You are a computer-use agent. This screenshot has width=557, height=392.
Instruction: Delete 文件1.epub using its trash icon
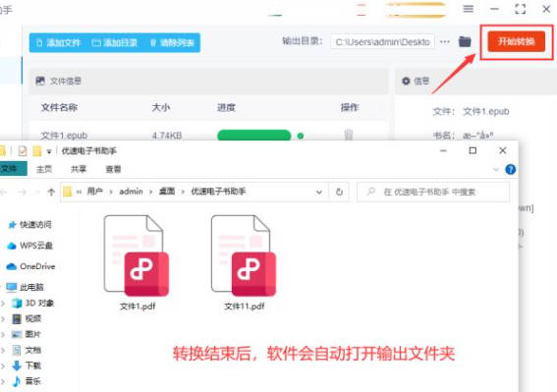pos(349,135)
